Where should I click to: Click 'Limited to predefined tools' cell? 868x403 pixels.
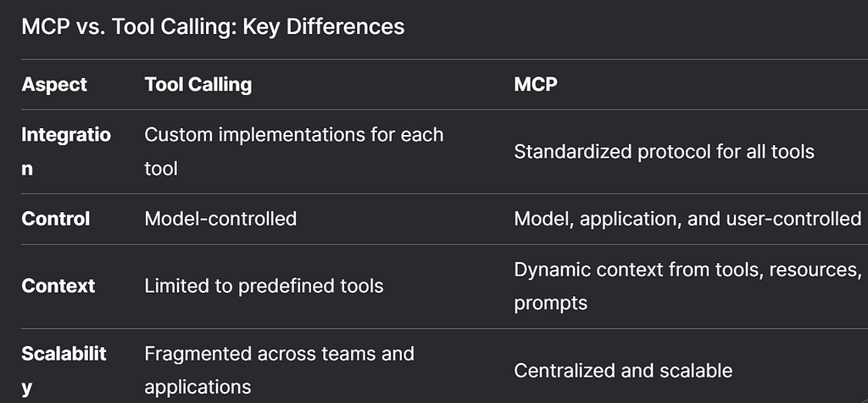pos(264,286)
